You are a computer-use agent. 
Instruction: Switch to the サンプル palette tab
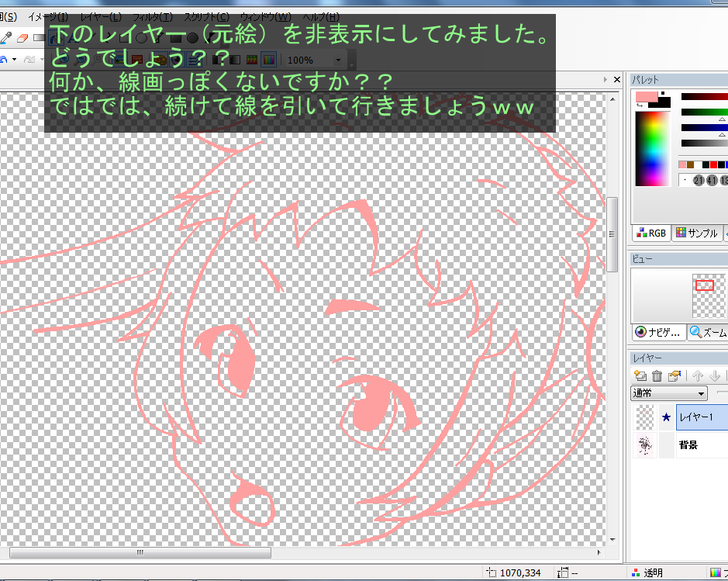pyautogui.click(x=696, y=233)
